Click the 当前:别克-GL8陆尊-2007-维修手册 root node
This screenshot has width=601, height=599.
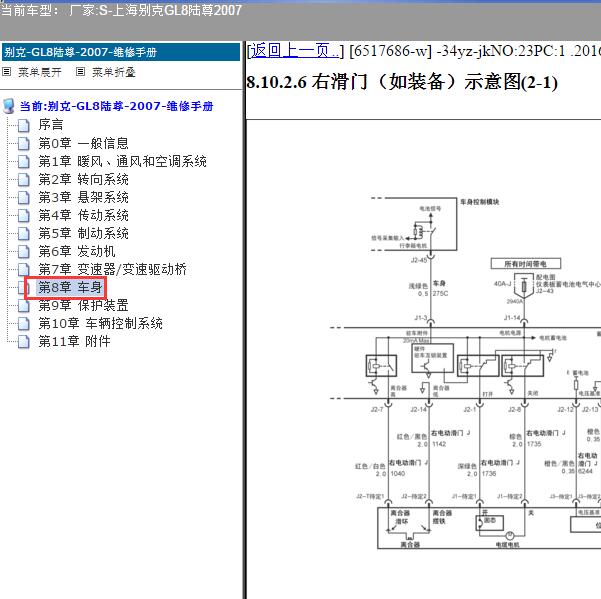point(117,106)
